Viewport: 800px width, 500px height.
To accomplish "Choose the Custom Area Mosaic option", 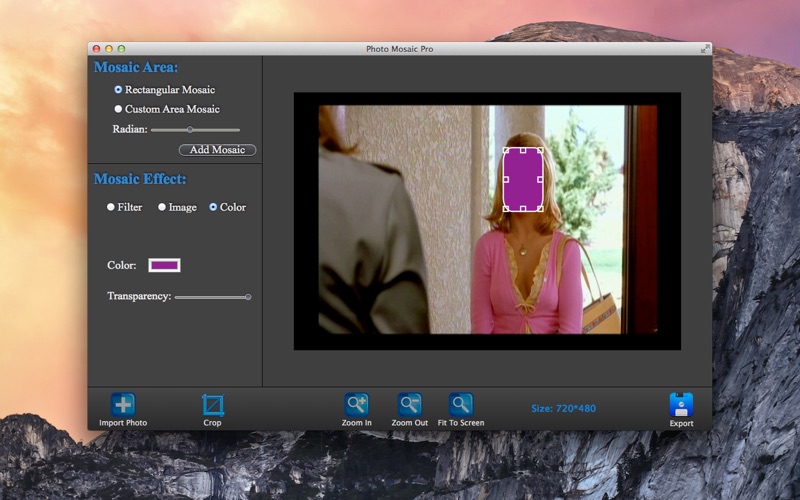I will tap(118, 109).
